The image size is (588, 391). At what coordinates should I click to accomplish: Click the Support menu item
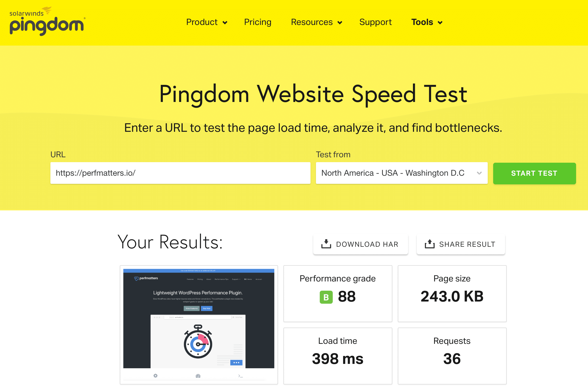click(x=376, y=22)
